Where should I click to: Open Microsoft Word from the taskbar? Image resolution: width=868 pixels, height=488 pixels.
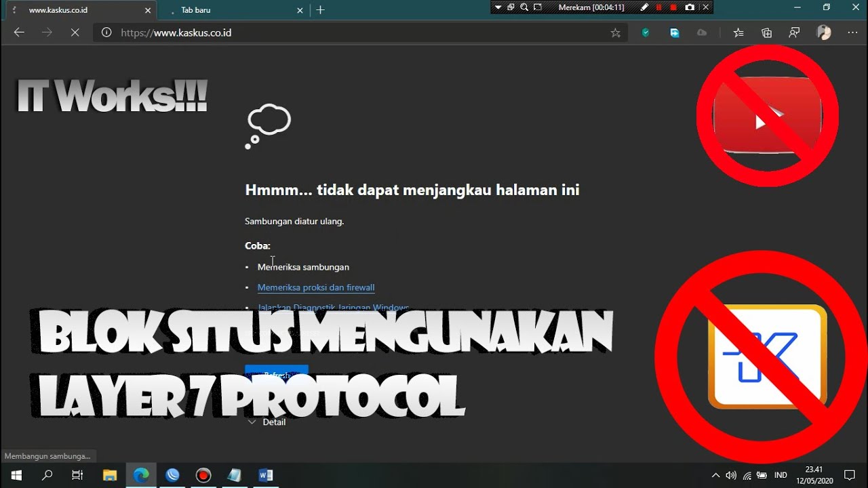point(266,475)
